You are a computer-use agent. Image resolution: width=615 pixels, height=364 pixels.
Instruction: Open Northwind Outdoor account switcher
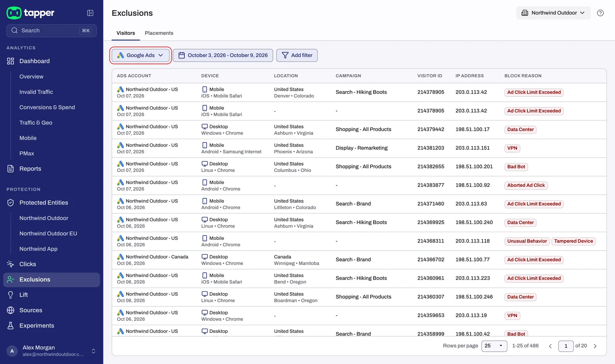tap(553, 13)
